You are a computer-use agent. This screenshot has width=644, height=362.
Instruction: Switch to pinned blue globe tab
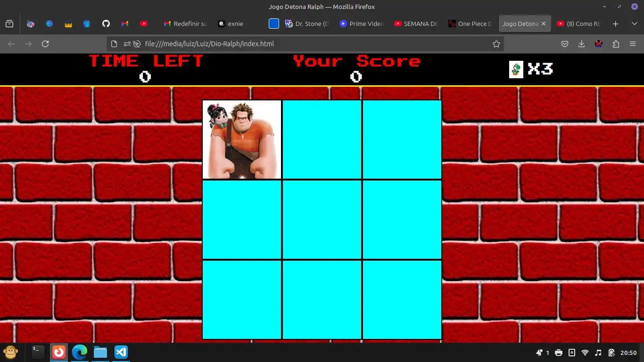pos(50,24)
